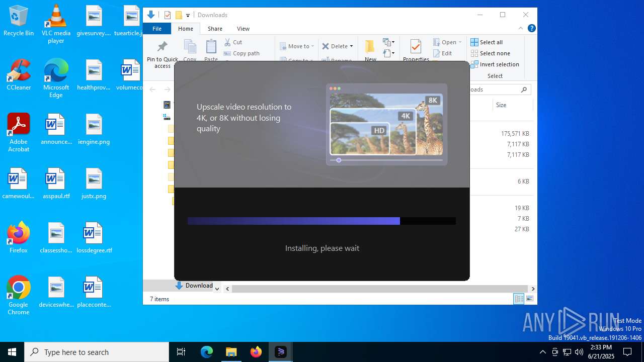The width and height of the screenshot is (644, 362).
Task: Select deviceswhe file on desktop
Action: (x=56, y=292)
